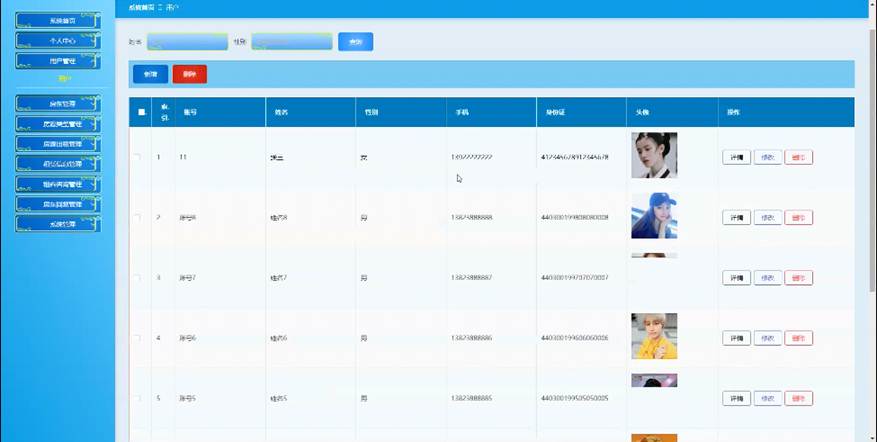Click the yellow-outfit avatar in 账号6 row

pos(654,336)
